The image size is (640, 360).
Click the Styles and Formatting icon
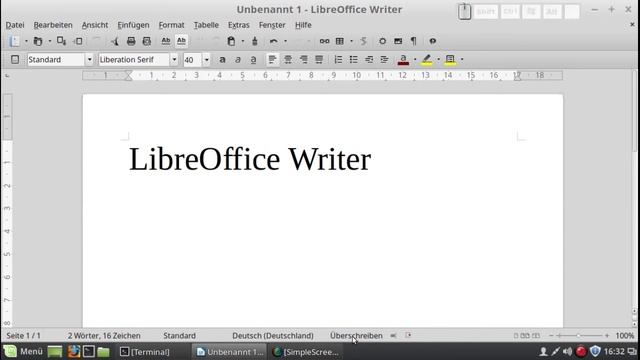coord(15,60)
